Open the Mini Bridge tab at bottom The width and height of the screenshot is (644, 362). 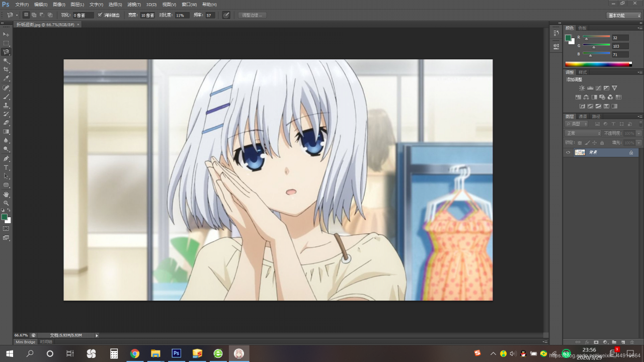click(26, 342)
